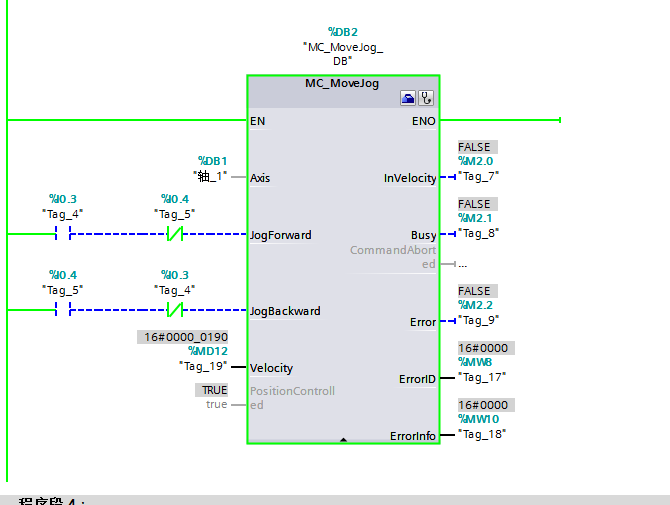The height and width of the screenshot is (505, 670).
Task: Click the "Tag_17" ErrorID output operand
Action: (481, 377)
